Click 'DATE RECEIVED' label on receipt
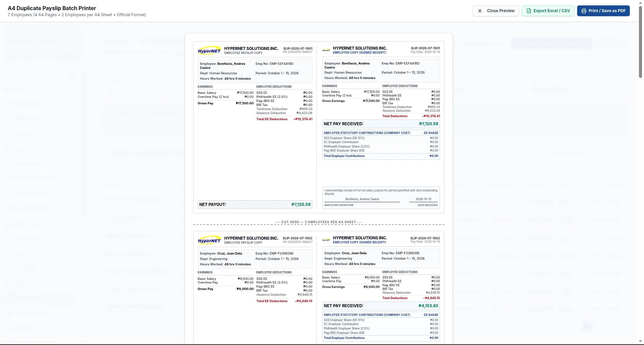This screenshot has height=345, width=644. (x=428, y=205)
